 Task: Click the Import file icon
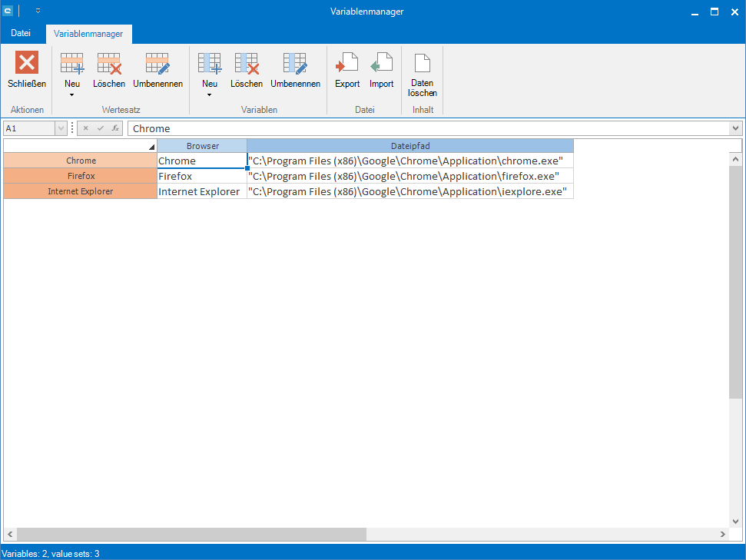pos(381,63)
